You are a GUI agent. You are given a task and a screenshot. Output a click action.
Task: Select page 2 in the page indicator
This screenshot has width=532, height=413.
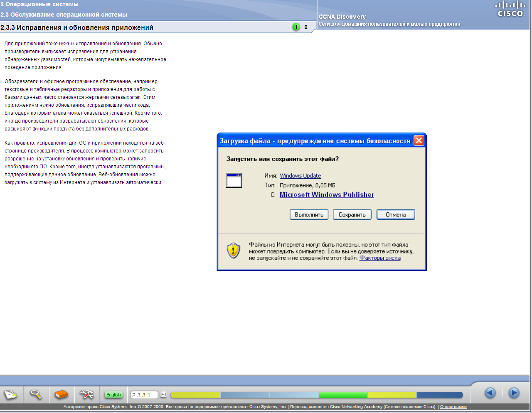[x=306, y=27]
